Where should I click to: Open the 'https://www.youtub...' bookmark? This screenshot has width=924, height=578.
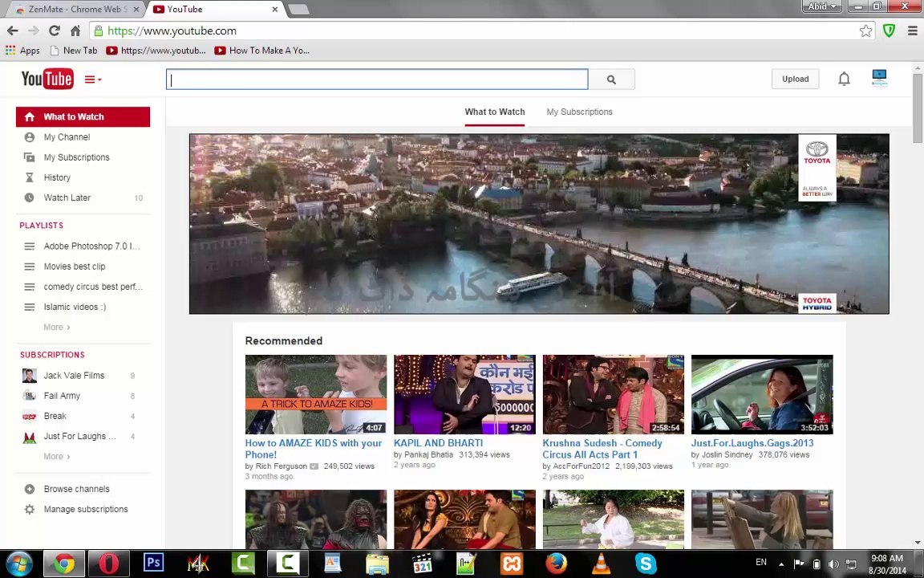click(156, 51)
